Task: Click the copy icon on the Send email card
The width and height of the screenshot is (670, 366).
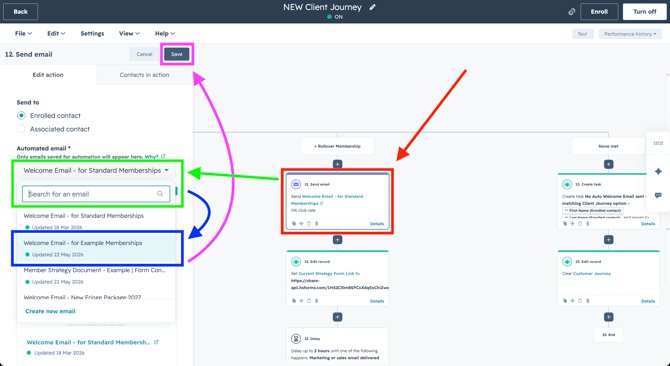Action: point(294,224)
